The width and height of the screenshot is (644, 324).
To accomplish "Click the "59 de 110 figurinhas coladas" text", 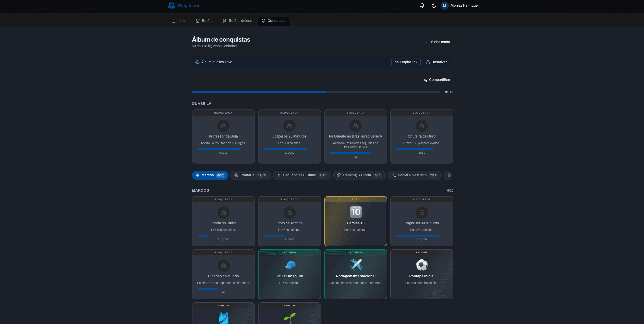I will point(214,46).
